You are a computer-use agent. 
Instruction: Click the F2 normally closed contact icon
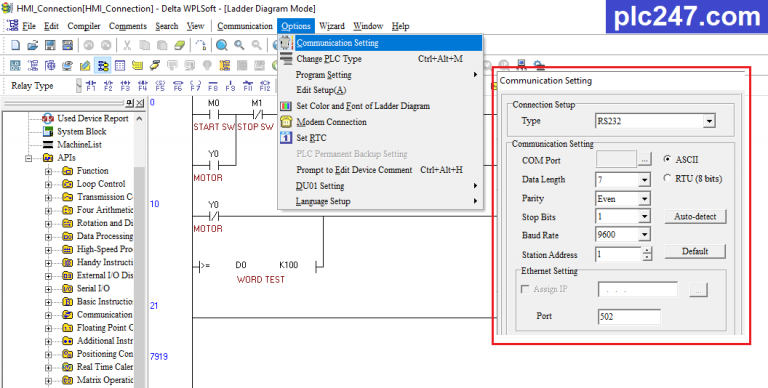click(108, 86)
